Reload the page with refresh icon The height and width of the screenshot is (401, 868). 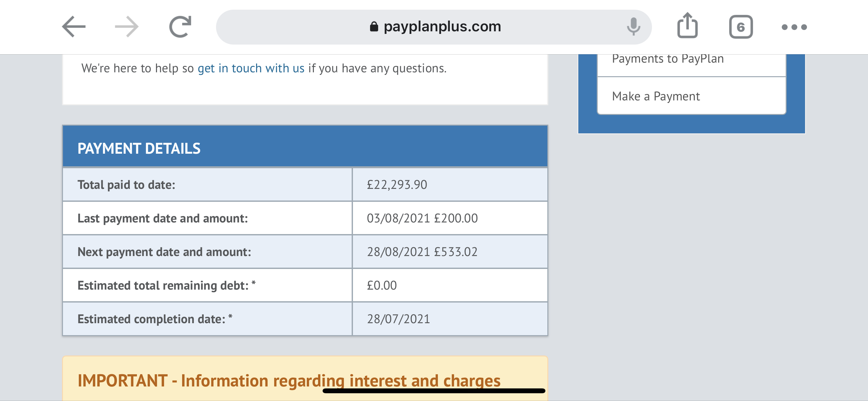[x=180, y=26]
